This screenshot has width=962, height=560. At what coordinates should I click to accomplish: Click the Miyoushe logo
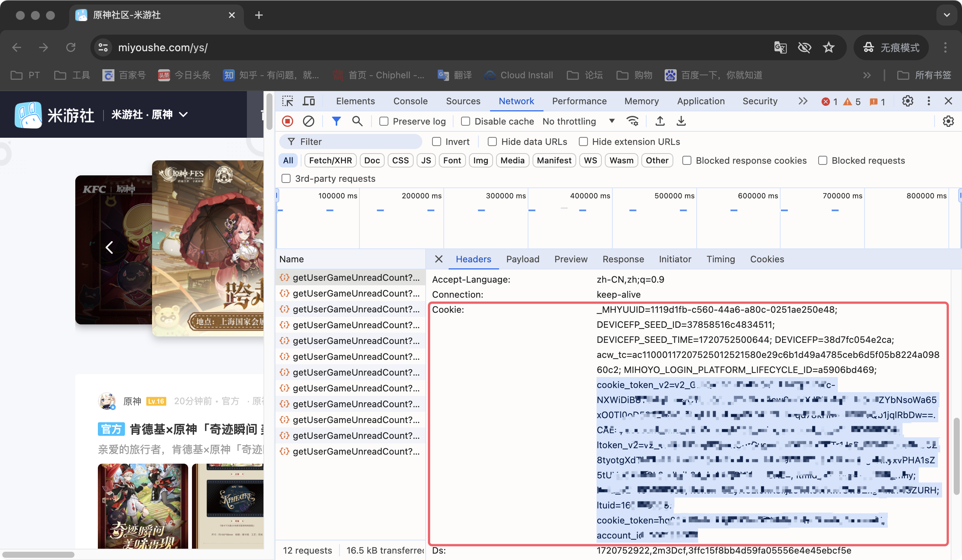coord(54,114)
